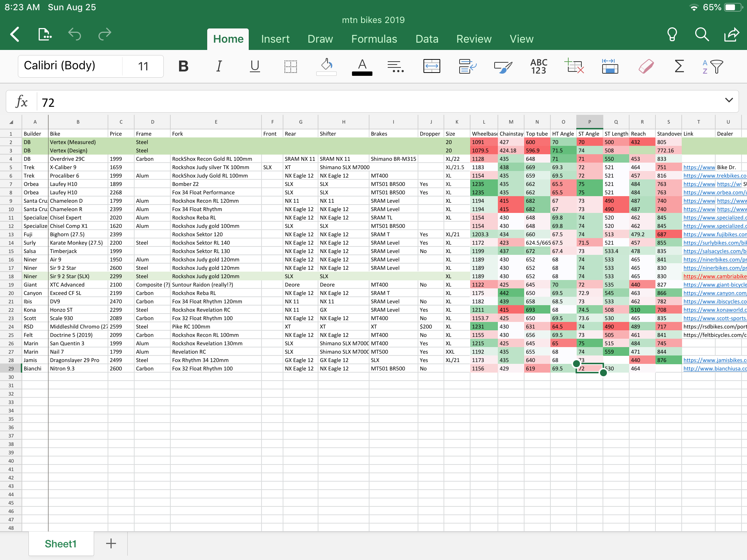Open the share icon
Image resolution: width=747 pixels, height=560 pixels.
732,35
